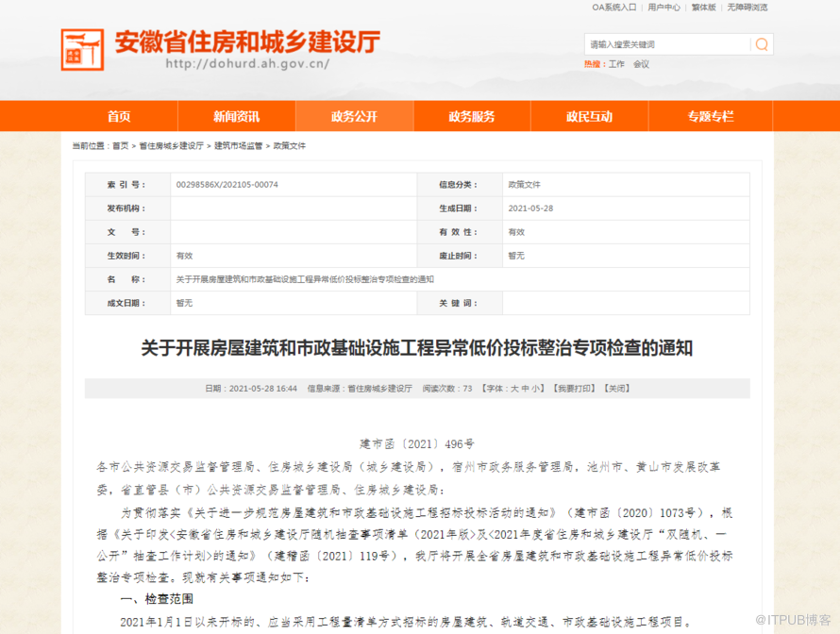This screenshot has height=634, width=840.
Task: Click 省住房城乡建设厅 in the breadcrumb
Action: tap(171, 146)
